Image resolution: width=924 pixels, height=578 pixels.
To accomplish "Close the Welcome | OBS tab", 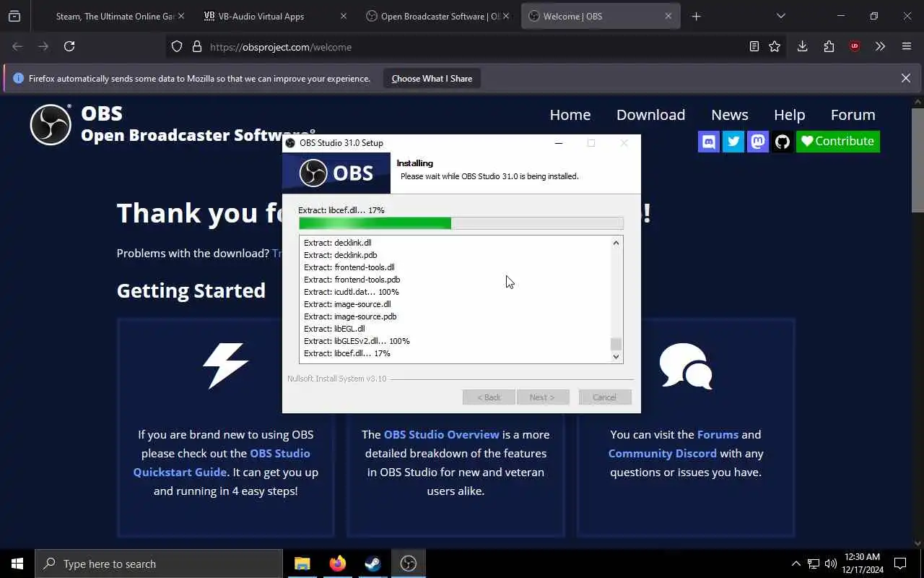I will click(668, 16).
